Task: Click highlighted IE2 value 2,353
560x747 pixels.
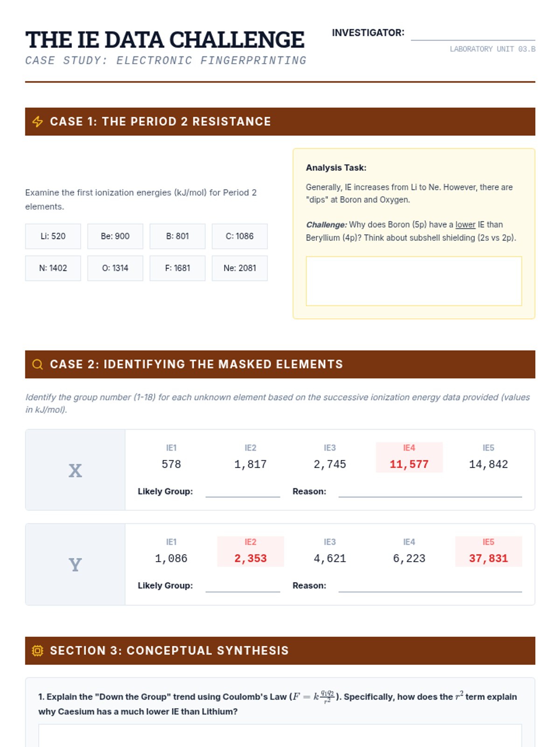Action: (x=251, y=559)
